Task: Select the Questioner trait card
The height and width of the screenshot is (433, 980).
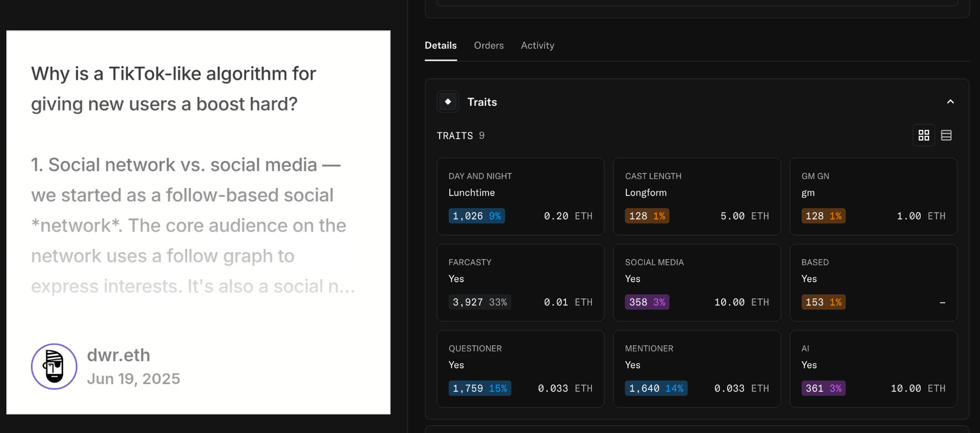Action: [x=520, y=368]
